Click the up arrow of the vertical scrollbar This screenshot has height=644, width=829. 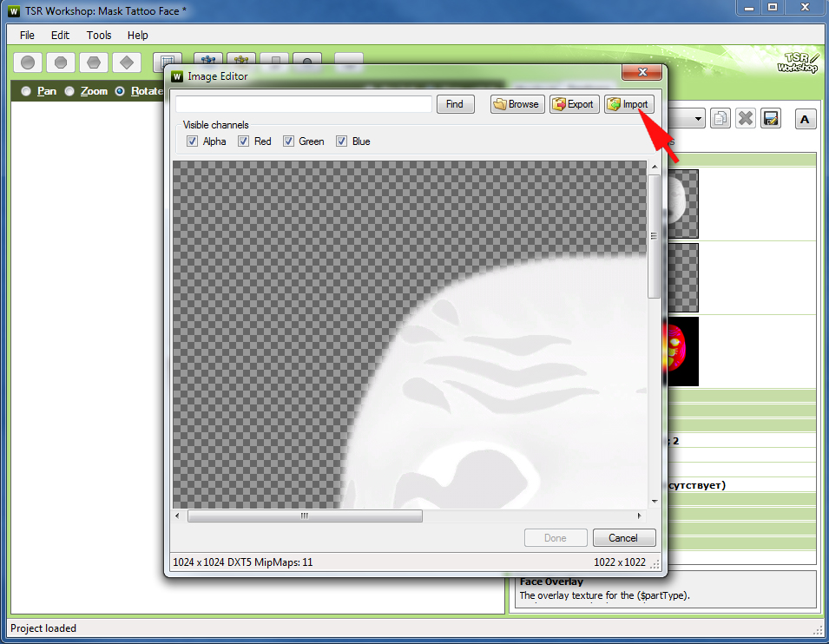pos(655,167)
